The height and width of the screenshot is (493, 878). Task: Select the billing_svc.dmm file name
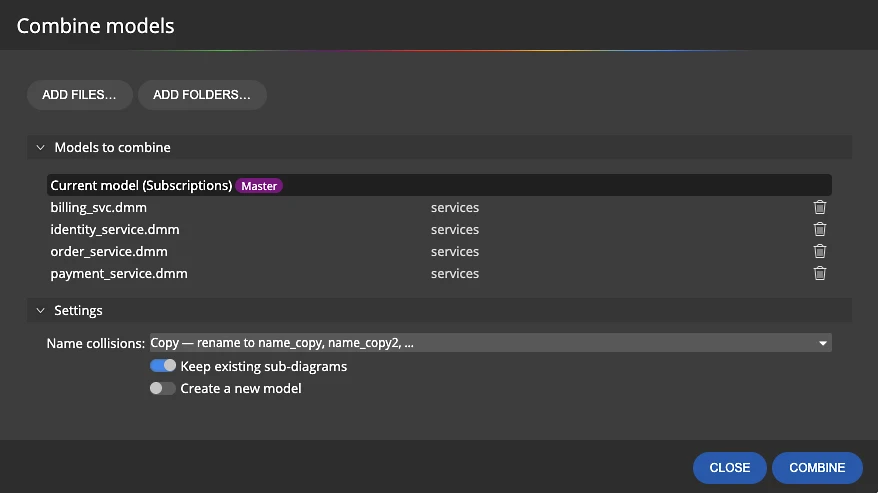coord(99,207)
